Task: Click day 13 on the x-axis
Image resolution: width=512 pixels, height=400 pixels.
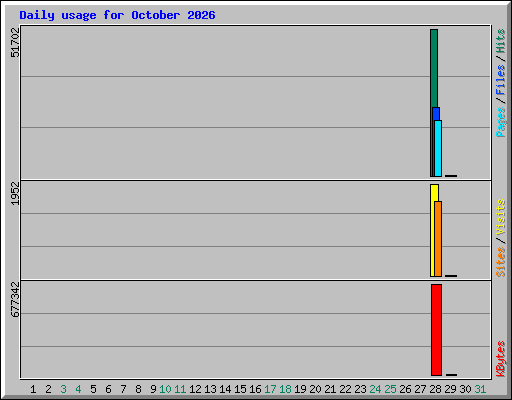Action: (x=210, y=389)
